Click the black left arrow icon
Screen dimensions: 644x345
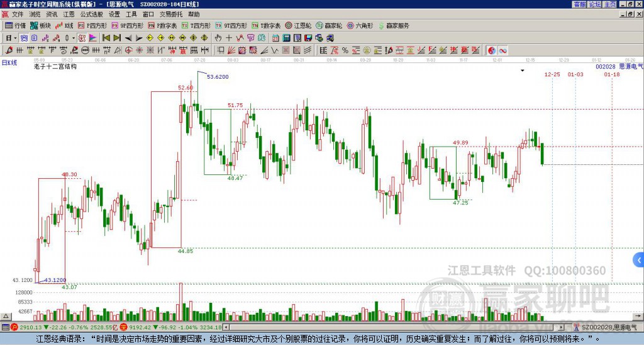click(128, 38)
